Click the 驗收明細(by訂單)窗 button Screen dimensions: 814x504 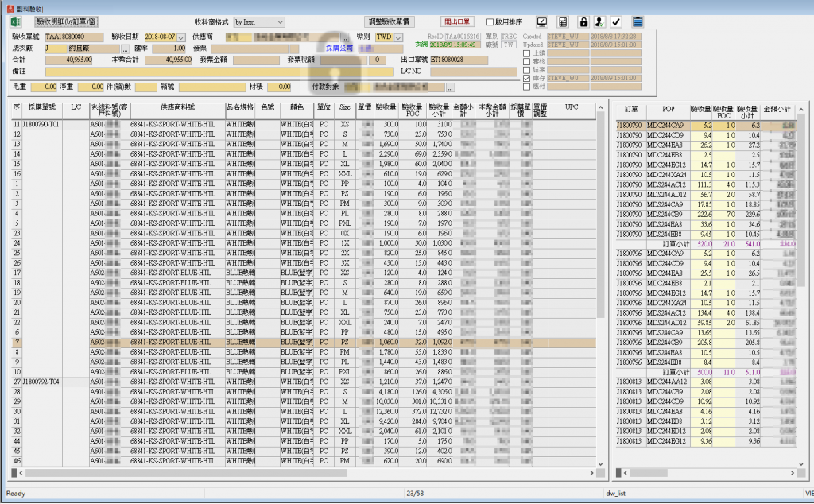tap(66, 21)
